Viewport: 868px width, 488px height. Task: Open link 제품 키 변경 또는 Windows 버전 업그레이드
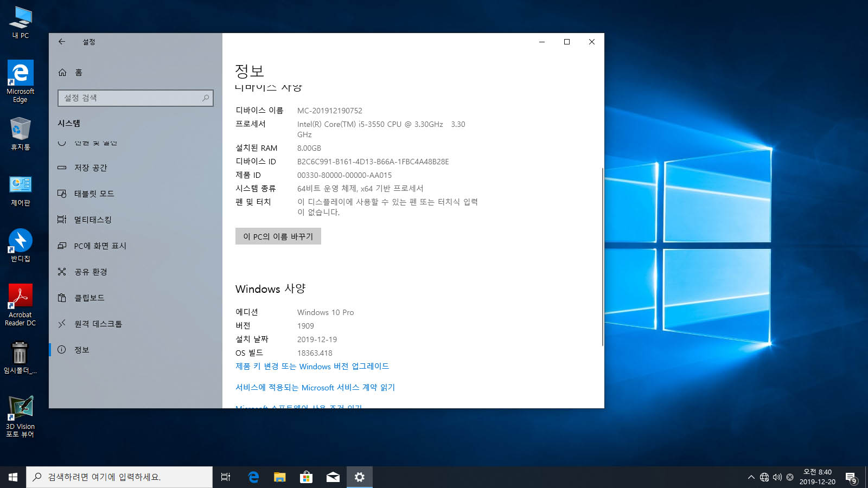tap(312, 367)
